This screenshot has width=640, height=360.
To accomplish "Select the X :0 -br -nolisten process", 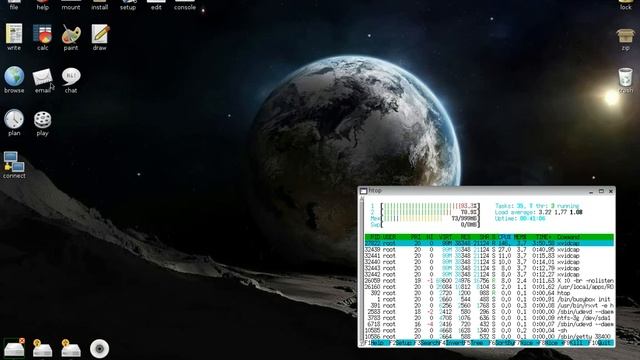I will (489, 281).
